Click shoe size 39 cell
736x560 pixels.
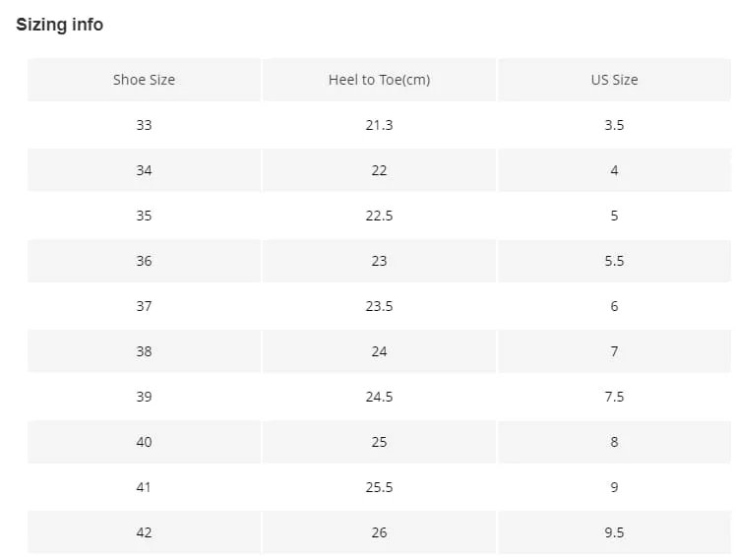(x=144, y=397)
